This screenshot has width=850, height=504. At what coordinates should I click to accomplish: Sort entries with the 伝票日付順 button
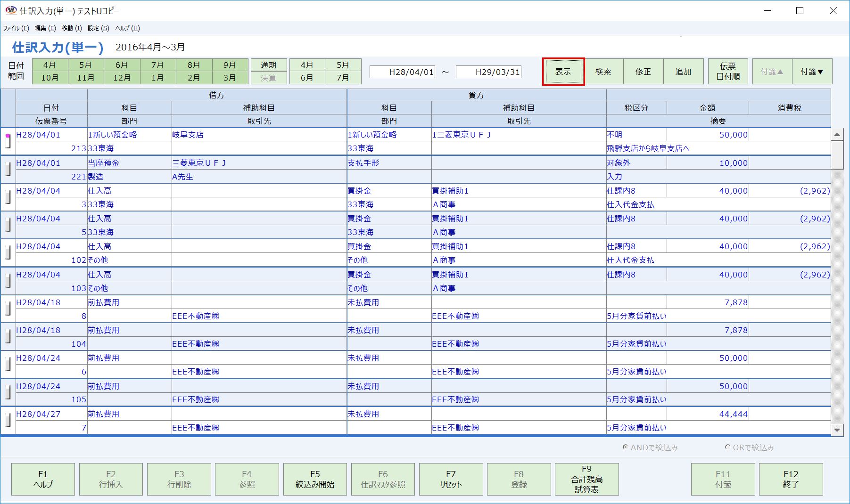[x=727, y=71]
